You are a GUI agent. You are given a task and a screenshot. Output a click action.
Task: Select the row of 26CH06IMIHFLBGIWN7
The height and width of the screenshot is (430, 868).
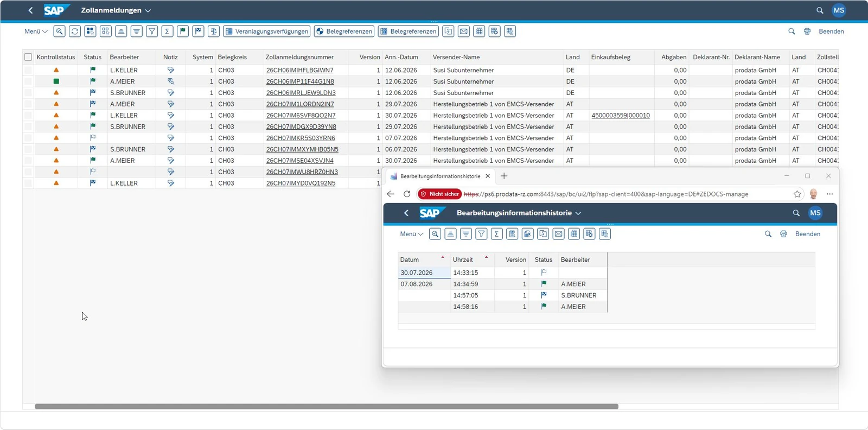tap(28, 70)
